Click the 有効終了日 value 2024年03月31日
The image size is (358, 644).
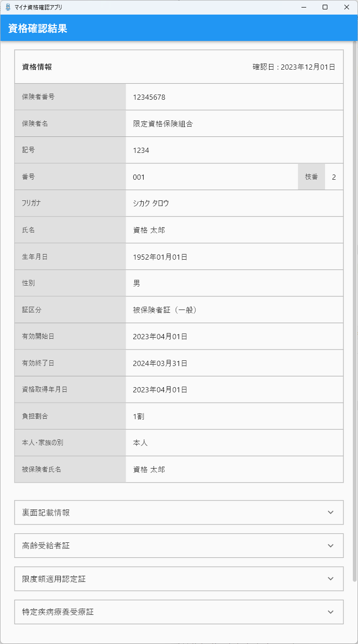pyautogui.click(x=160, y=363)
